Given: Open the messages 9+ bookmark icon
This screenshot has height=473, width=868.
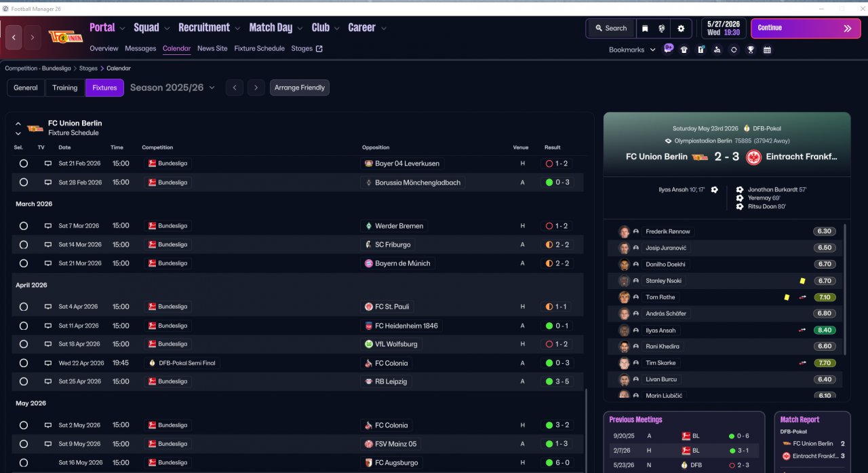Looking at the screenshot, I should tap(669, 49).
